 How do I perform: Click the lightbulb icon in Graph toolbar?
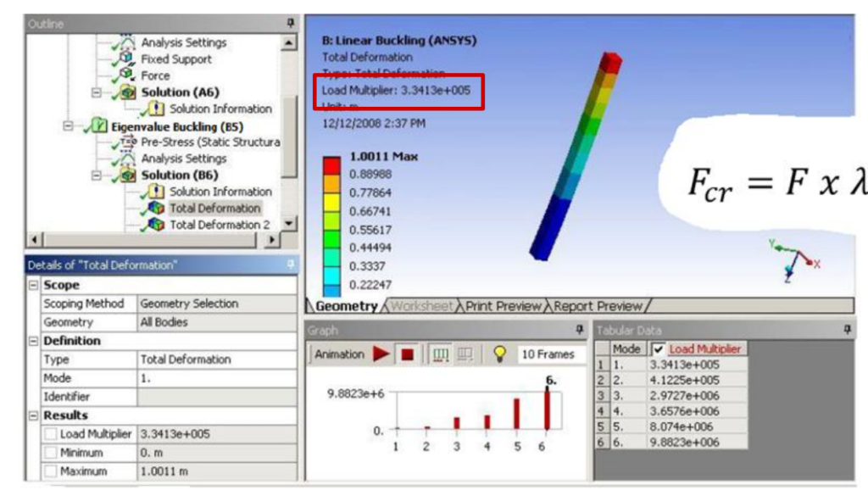click(x=499, y=354)
